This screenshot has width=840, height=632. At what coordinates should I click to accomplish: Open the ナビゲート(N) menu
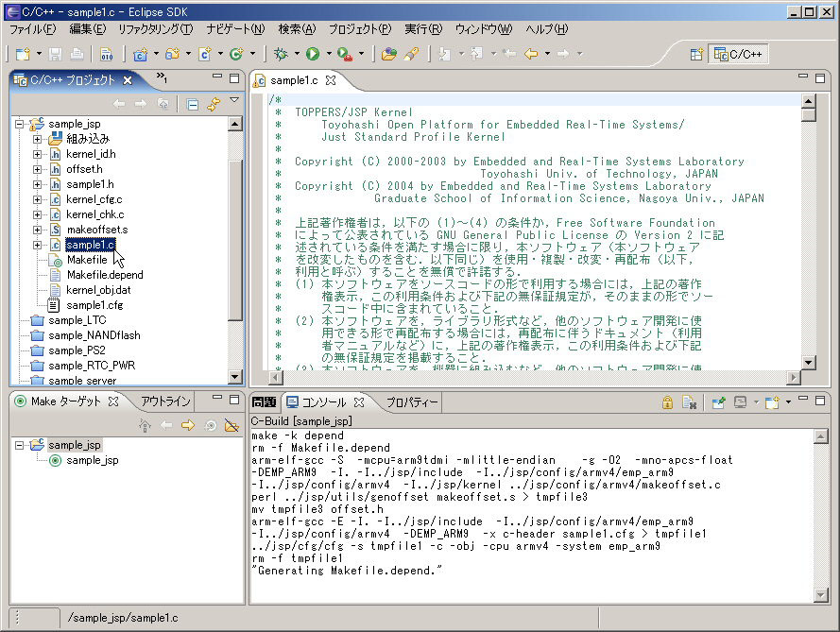click(235, 29)
